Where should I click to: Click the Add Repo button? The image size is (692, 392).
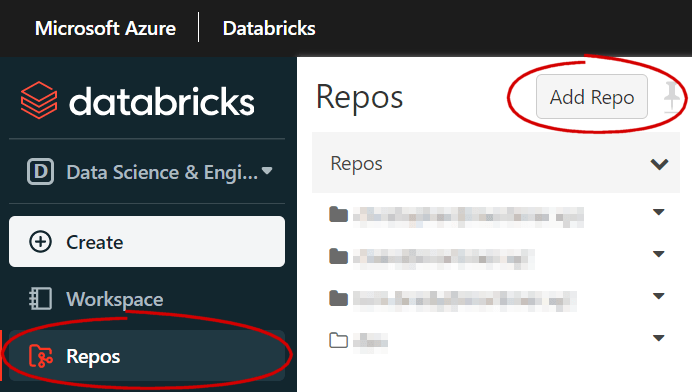coord(592,97)
